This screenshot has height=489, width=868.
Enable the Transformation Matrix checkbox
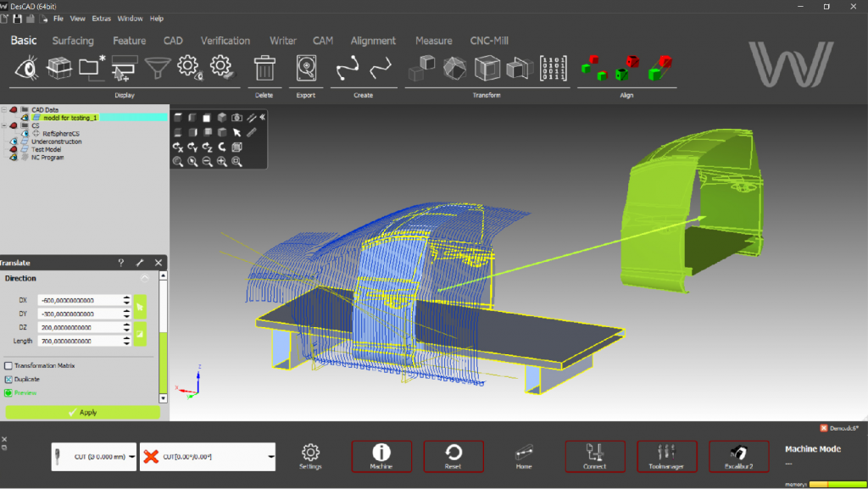[8, 365]
